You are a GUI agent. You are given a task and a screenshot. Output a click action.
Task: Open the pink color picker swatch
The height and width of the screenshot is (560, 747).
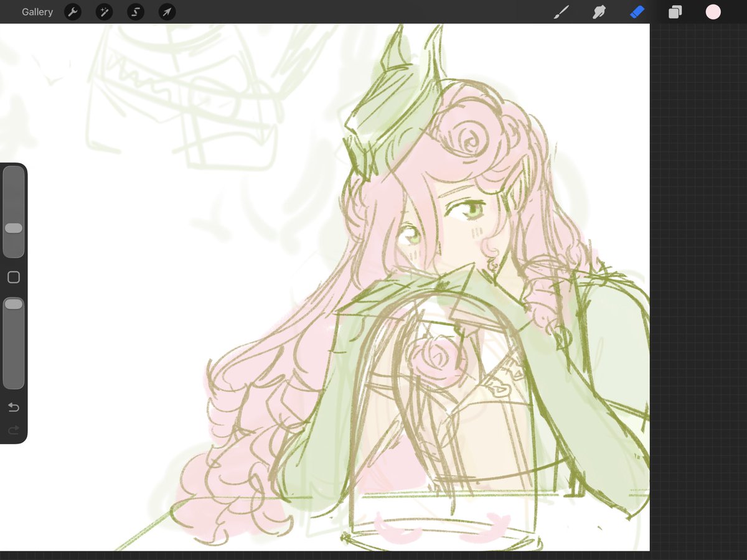click(713, 12)
